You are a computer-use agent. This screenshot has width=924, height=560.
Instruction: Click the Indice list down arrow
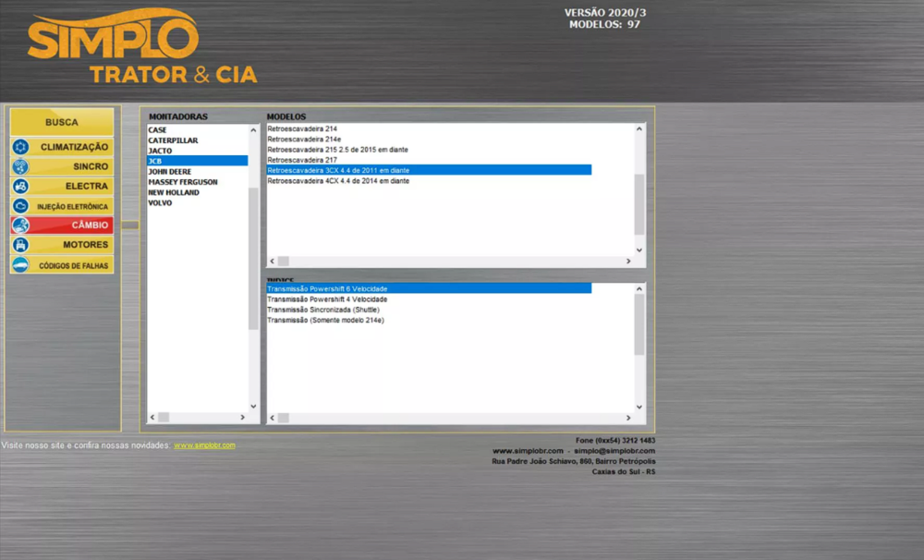[638, 405]
